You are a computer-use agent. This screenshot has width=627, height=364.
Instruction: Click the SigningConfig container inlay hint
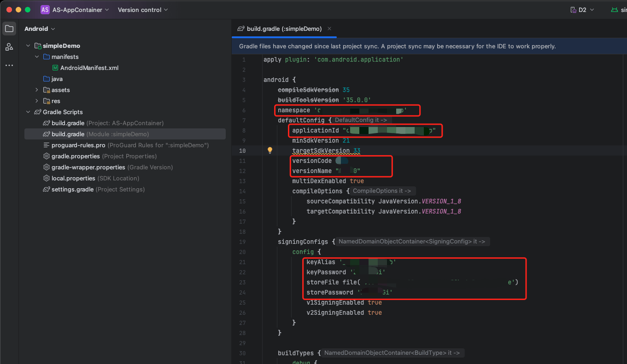tap(412, 242)
